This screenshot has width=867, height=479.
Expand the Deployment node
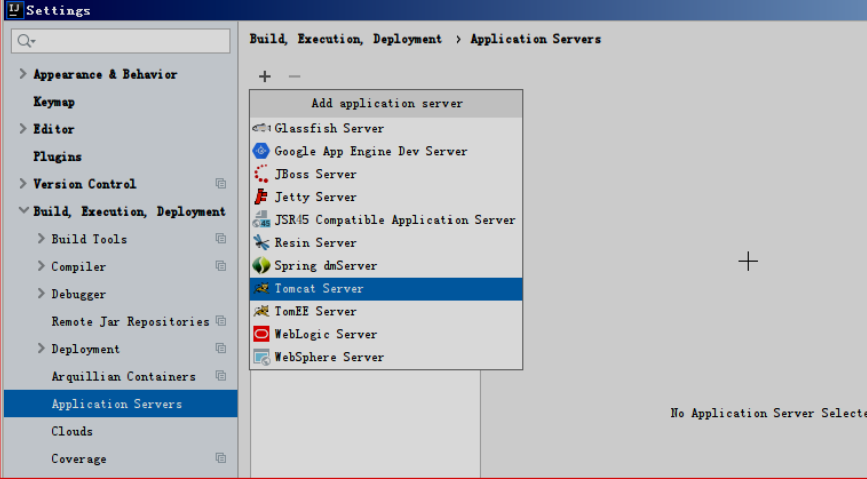[41, 348]
